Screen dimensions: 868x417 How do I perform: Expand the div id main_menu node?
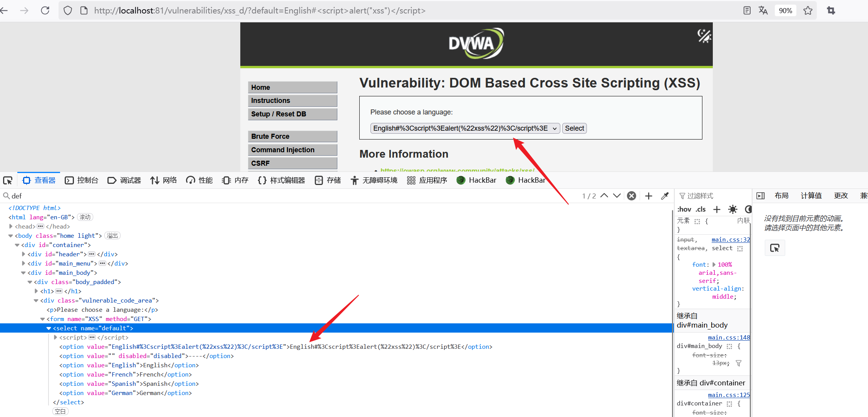tap(23, 264)
